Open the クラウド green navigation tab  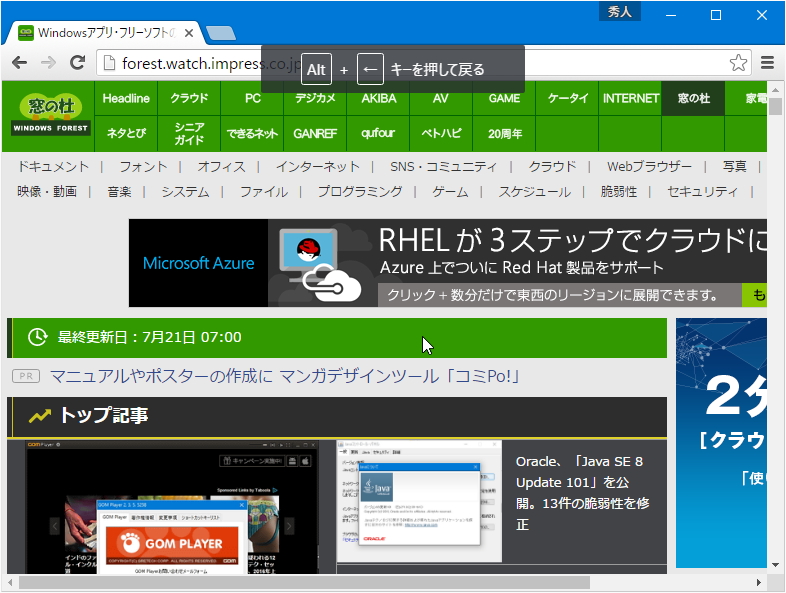[189, 98]
